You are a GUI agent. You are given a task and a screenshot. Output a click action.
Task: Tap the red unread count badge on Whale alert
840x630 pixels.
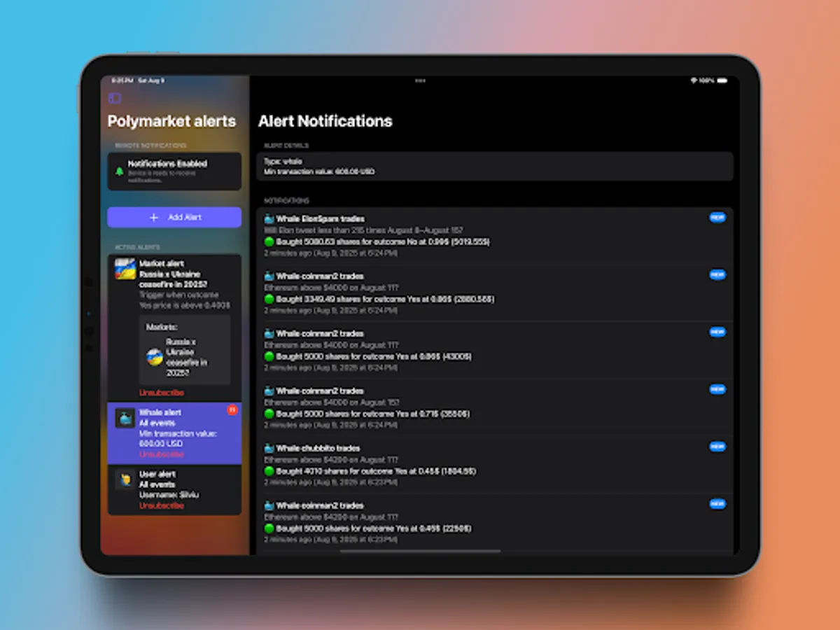[232, 410]
